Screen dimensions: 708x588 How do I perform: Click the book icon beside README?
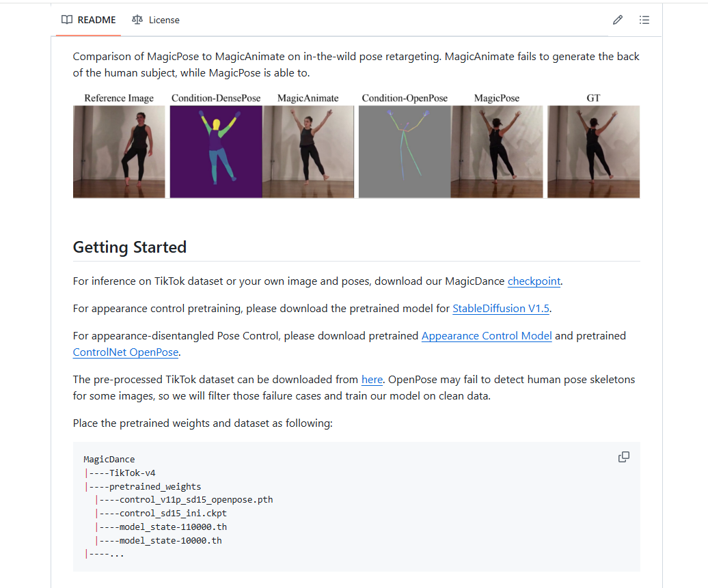(x=67, y=20)
